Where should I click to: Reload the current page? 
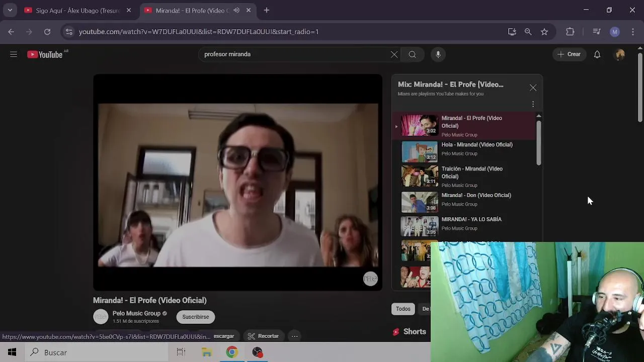click(47, 32)
